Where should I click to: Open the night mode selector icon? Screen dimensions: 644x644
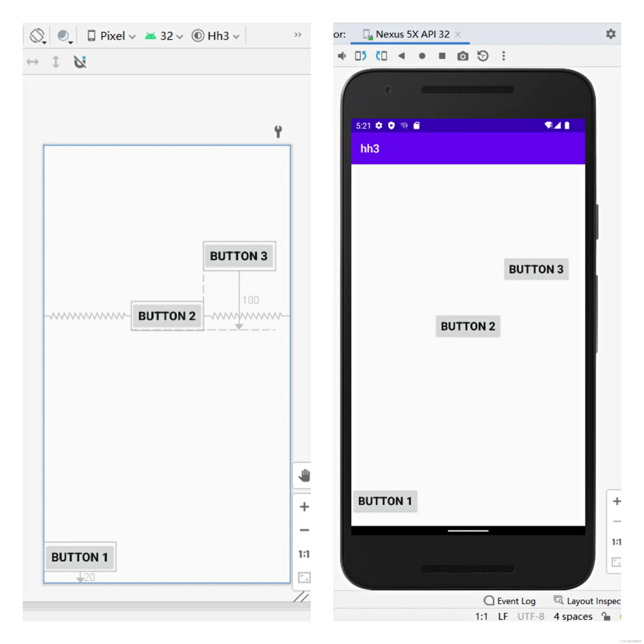(x=64, y=36)
